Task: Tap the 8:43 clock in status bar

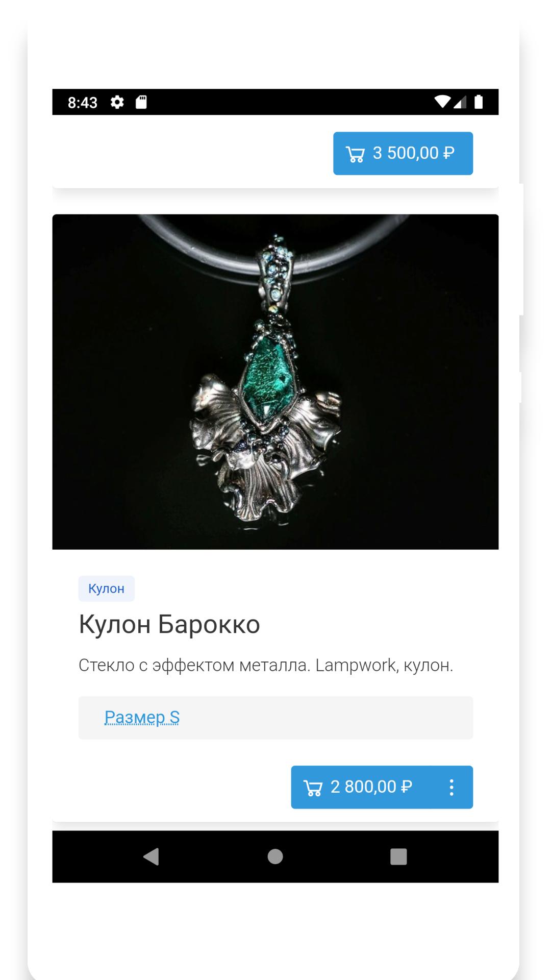Action: pyautogui.click(x=83, y=103)
